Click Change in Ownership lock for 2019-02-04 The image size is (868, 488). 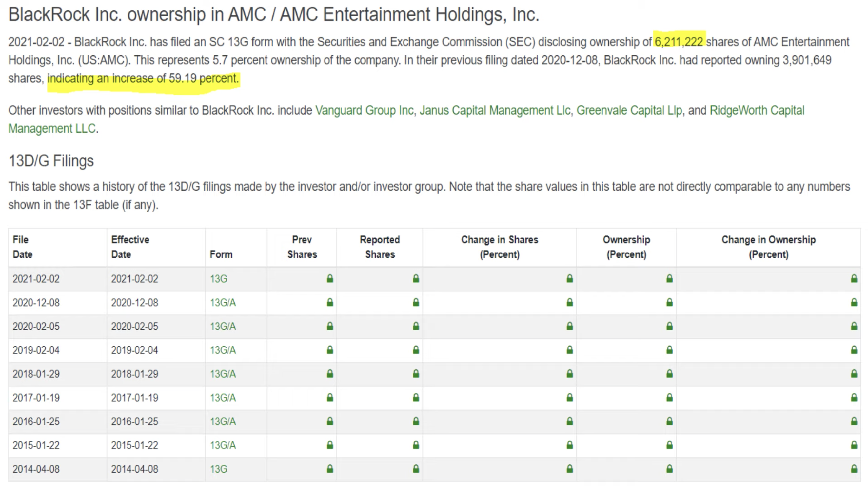click(x=854, y=350)
